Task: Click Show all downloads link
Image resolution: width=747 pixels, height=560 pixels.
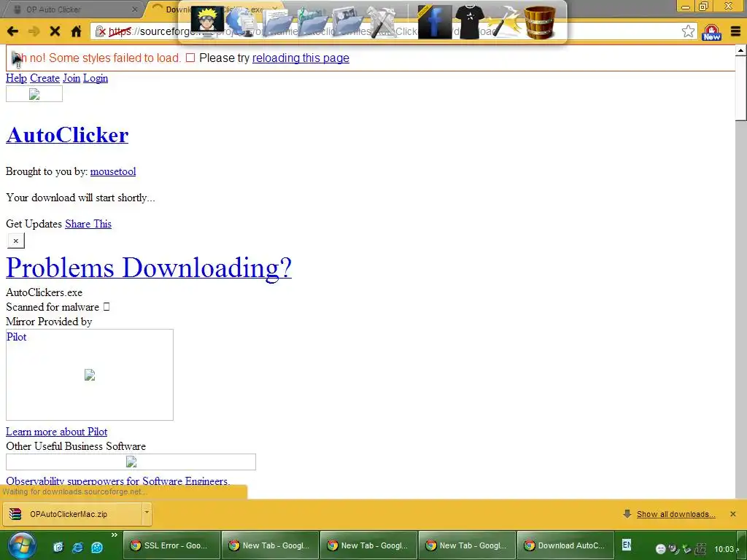Action: [x=676, y=514]
